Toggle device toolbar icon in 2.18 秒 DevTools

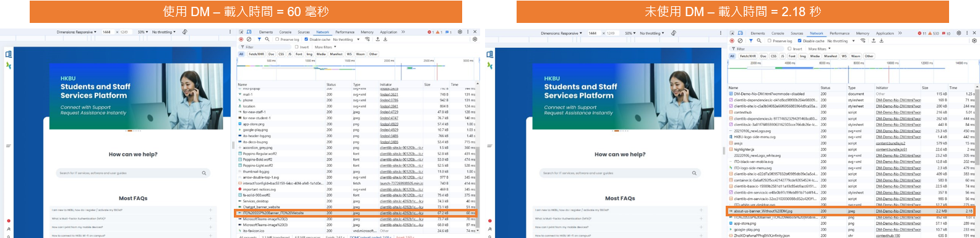point(740,33)
